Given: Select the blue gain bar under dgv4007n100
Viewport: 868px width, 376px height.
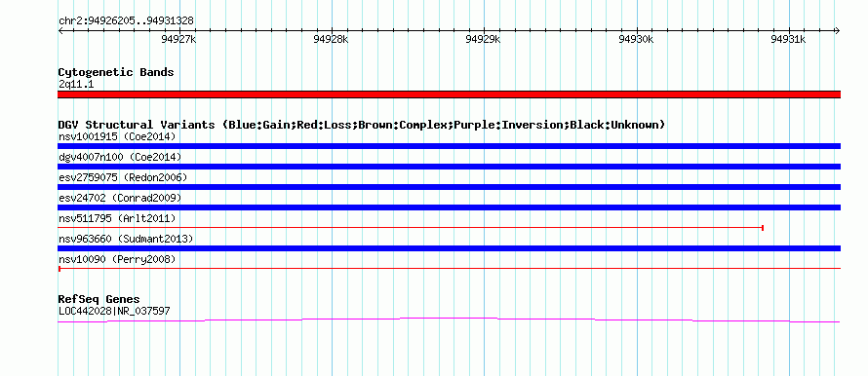Looking at the screenshot, I should pos(449,167).
